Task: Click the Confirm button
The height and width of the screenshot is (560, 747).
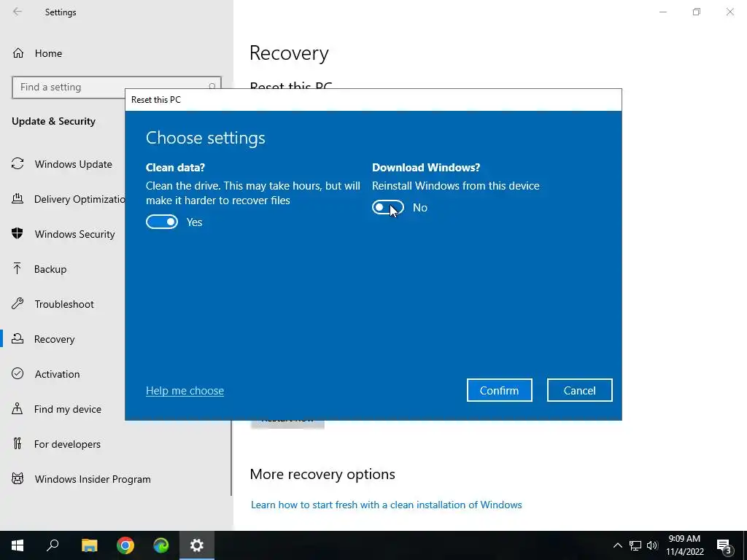Action: click(x=499, y=391)
